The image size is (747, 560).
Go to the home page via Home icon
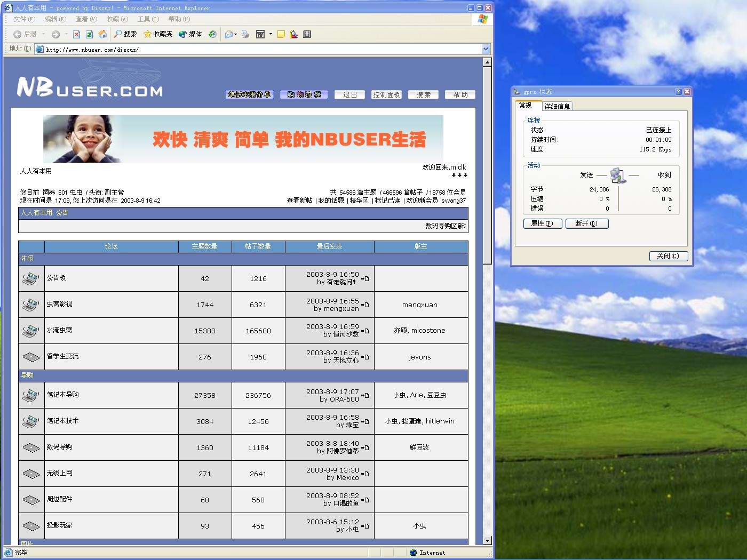coord(102,34)
